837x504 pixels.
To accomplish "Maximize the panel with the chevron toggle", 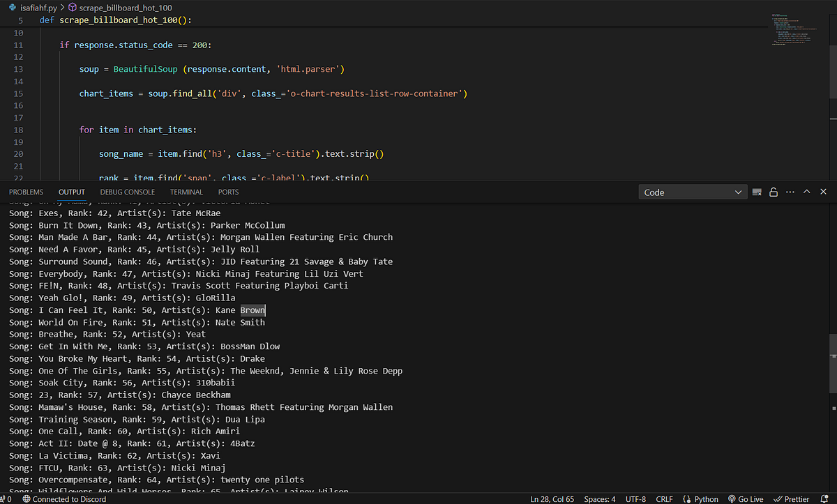I will pos(806,192).
